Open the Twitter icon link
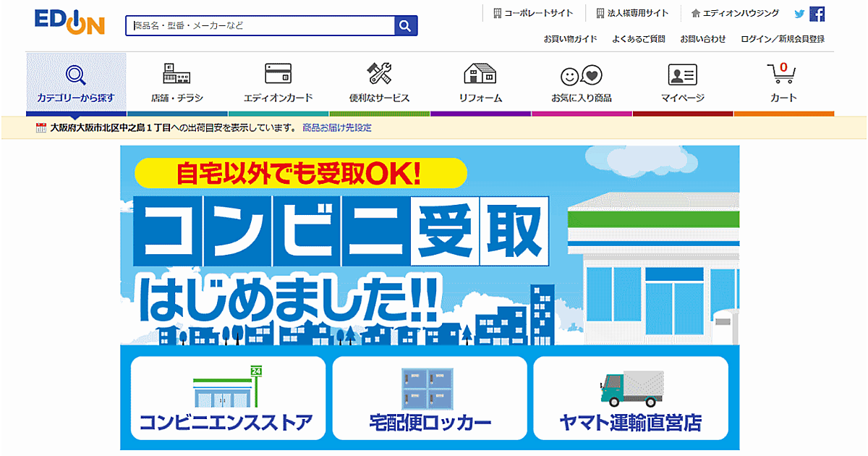The image size is (868, 456). click(x=799, y=14)
